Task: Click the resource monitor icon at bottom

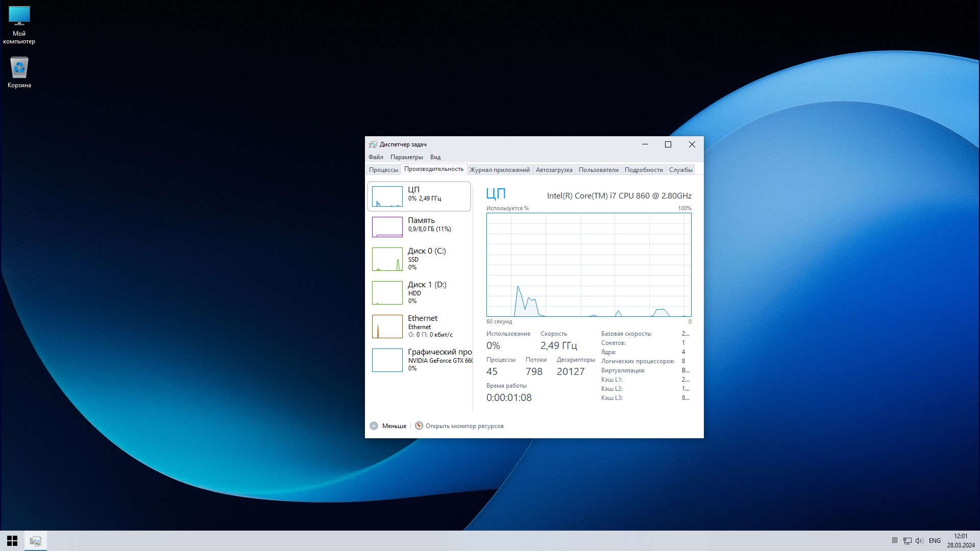Action: point(419,426)
